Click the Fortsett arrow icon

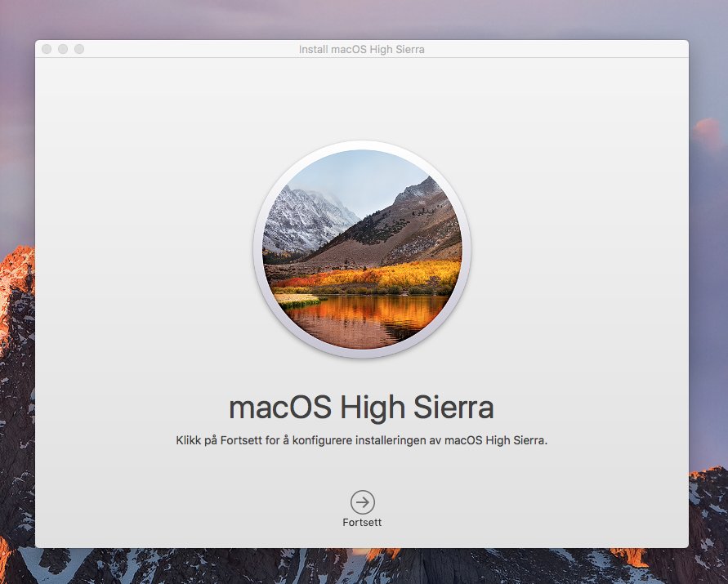pyautogui.click(x=363, y=502)
